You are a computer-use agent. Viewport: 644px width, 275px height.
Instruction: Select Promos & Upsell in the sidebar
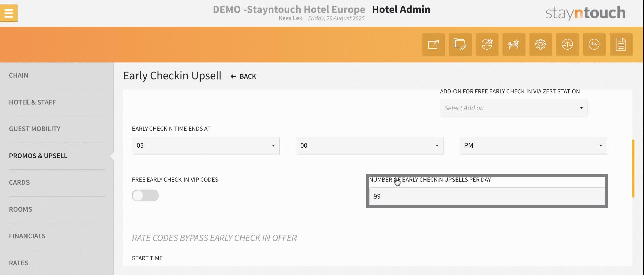coord(38,156)
